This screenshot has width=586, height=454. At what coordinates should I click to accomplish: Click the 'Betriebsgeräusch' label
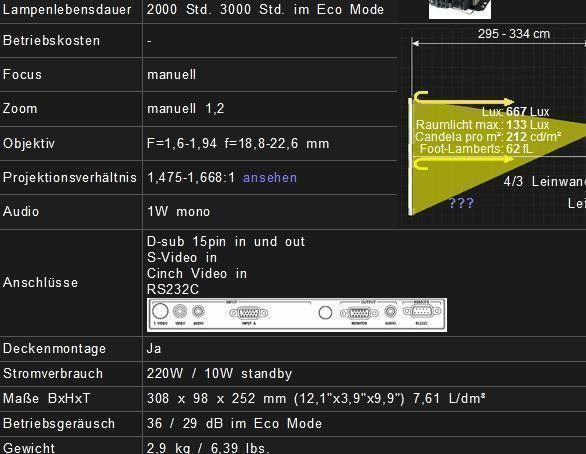(x=59, y=424)
